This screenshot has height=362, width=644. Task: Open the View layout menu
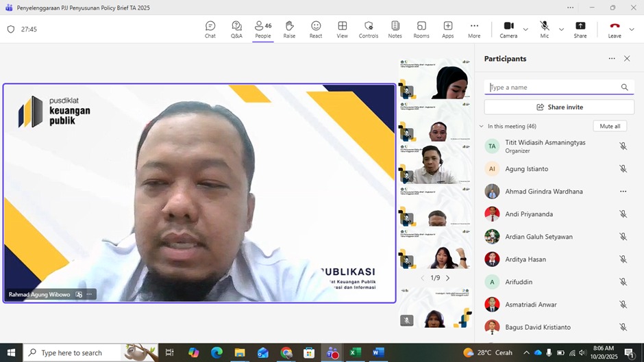pos(342,29)
